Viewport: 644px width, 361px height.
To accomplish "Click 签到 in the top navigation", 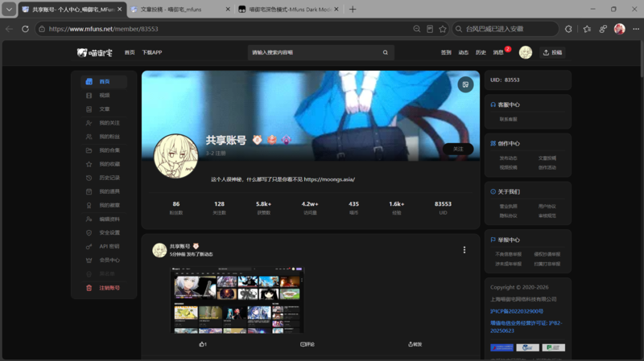I will pyautogui.click(x=446, y=52).
